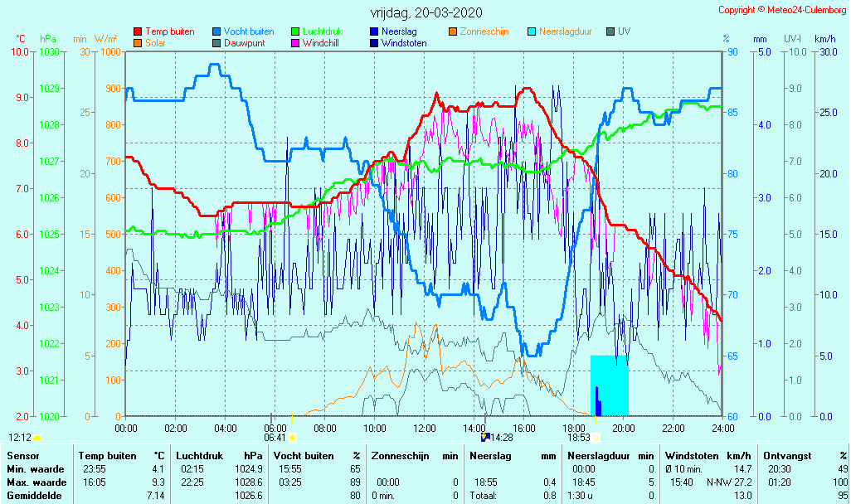Click the red Temp buiten legend square
The image size is (851, 504).
(138, 31)
